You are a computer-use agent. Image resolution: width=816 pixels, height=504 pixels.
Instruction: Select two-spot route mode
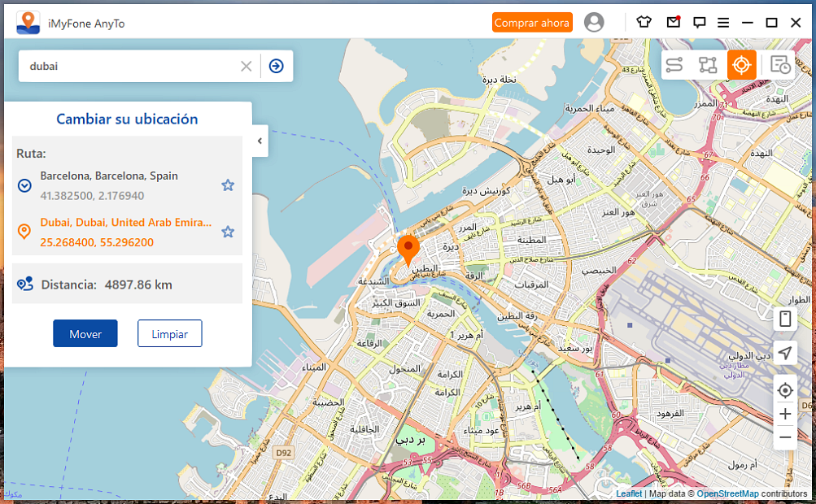pyautogui.click(x=674, y=65)
